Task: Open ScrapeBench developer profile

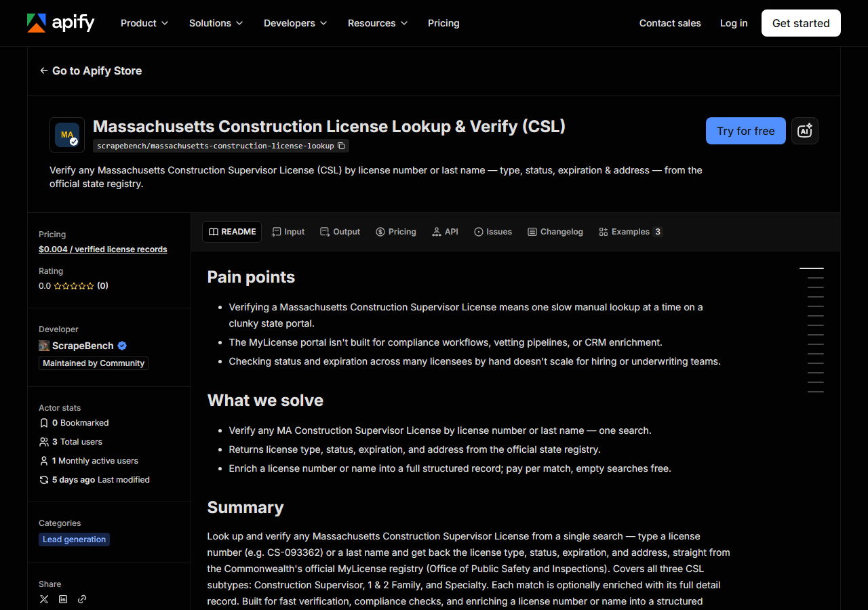Action: coord(83,346)
